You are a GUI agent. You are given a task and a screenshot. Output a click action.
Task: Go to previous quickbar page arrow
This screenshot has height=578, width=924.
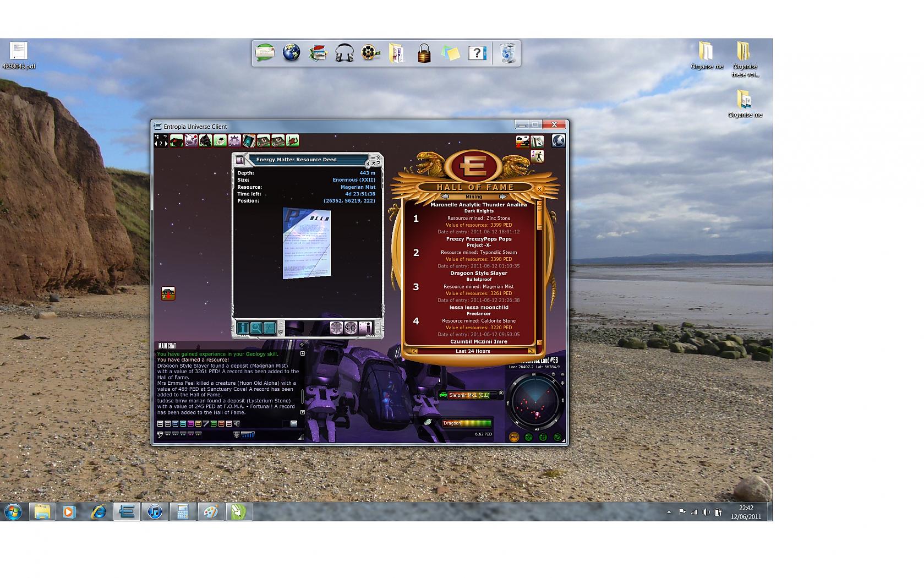coord(156,144)
